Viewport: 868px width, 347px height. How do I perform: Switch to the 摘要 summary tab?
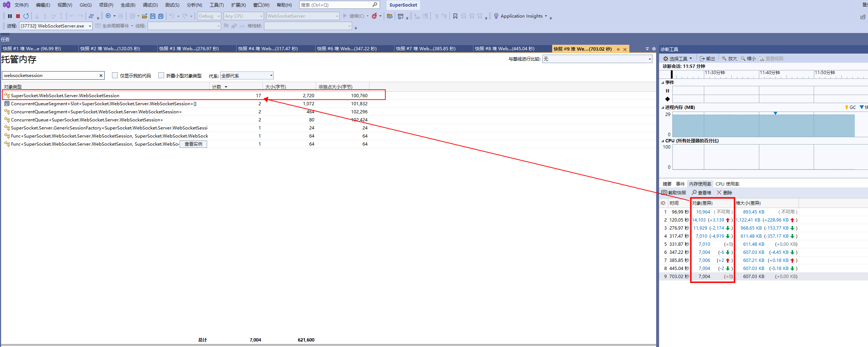coord(667,184)
